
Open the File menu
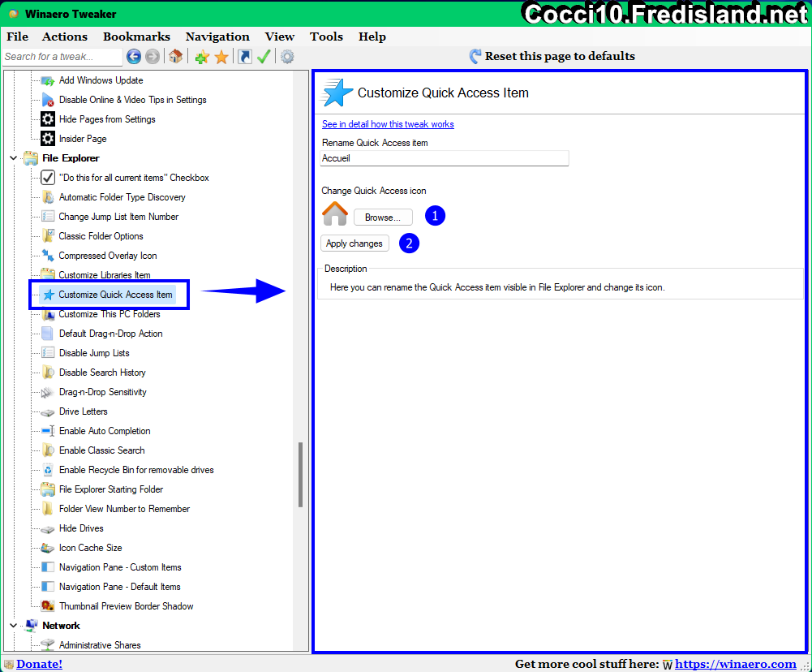(x=18, y=37)
